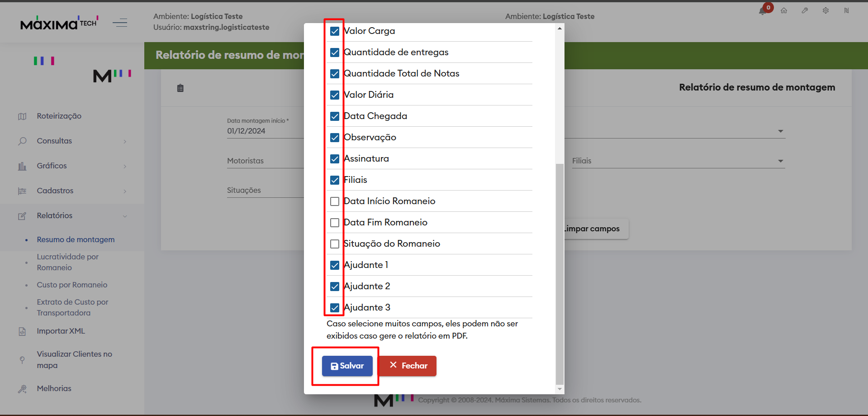Image resolution: width=868 pixels, height=416 pixels.
Task: Uncheck the Ajudante 1 checkbox
Action: (335, 265)
